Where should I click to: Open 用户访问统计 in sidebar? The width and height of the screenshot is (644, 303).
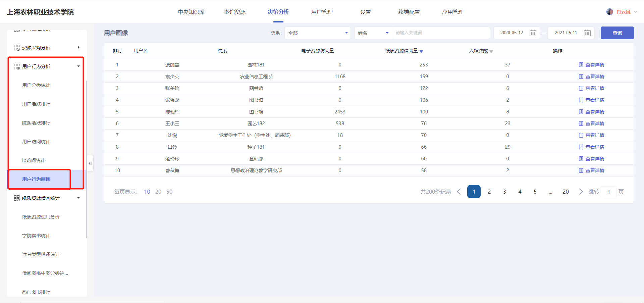(36, 142)
